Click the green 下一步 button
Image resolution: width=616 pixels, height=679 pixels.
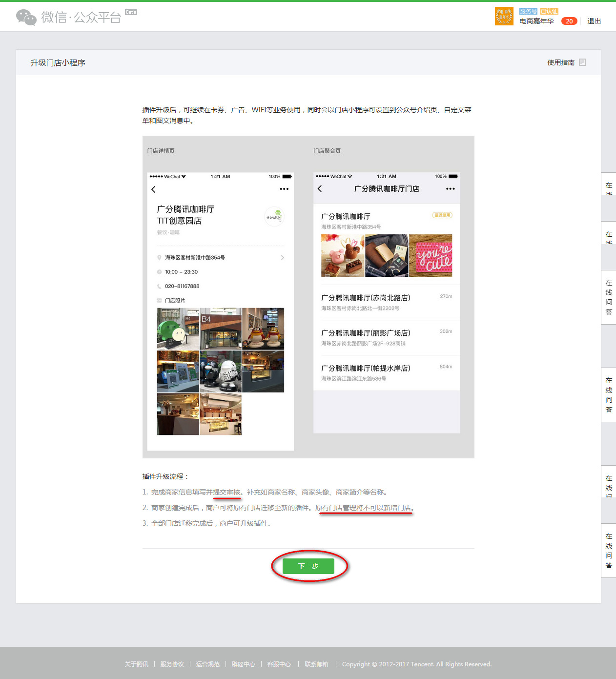[308, 566]
